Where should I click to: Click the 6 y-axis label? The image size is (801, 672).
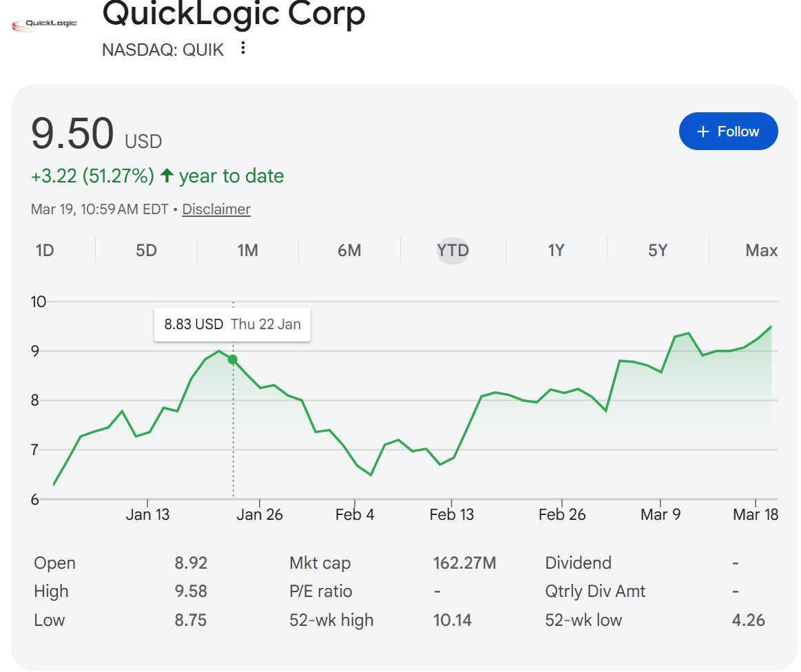[34, 499]
